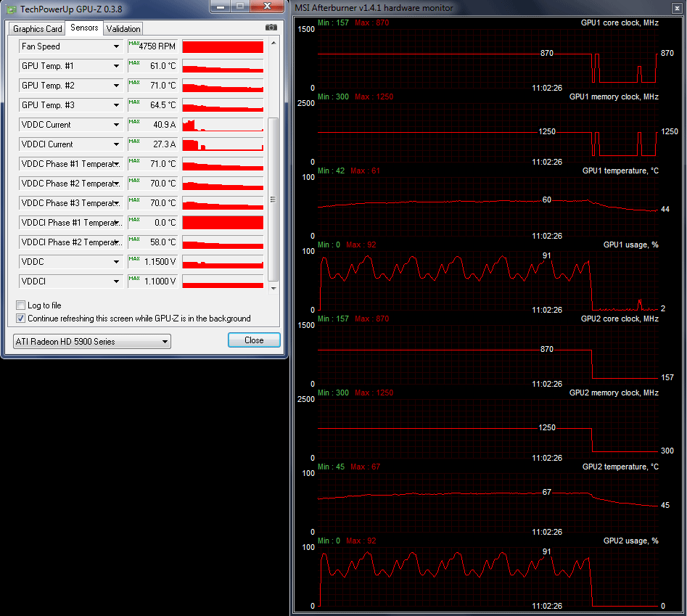Open VDDC Phase #1 Temperature dropdown
The height and width of the screenshot is (616, 687).
(116, 164)
